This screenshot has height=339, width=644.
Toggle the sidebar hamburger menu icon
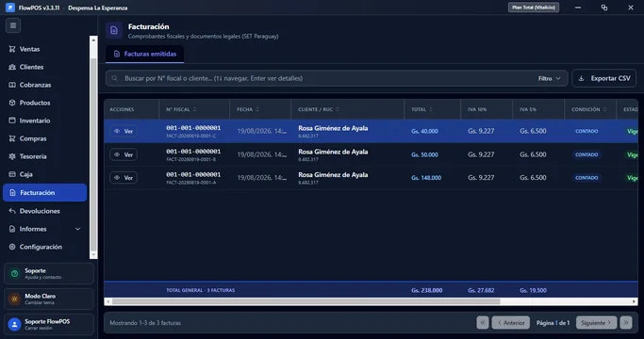point(13,25)
